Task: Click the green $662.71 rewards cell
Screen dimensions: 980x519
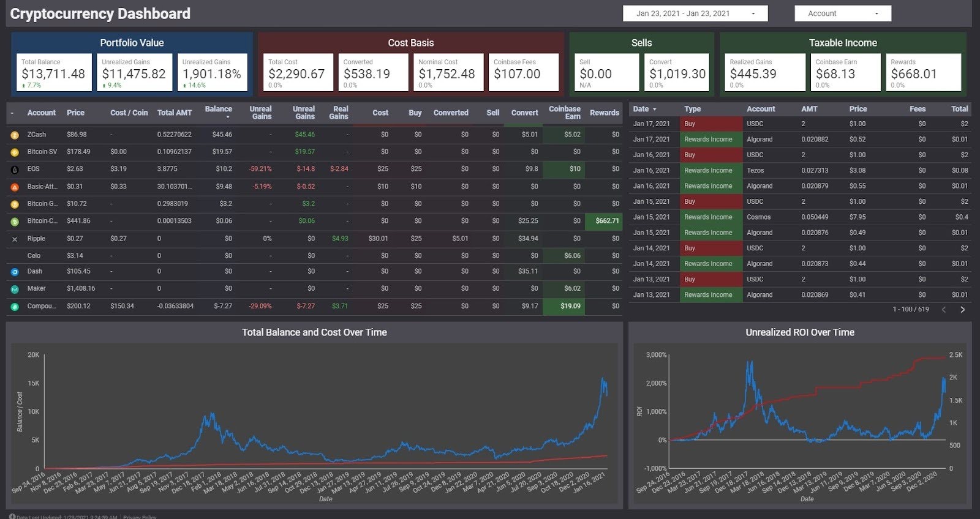Action: click(x=604, y=221)
